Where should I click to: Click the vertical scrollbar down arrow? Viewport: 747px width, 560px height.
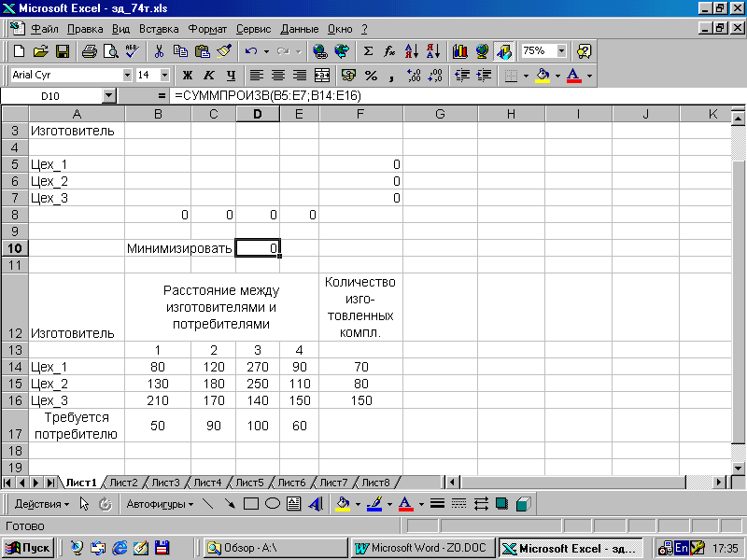(x=738, y=468)
